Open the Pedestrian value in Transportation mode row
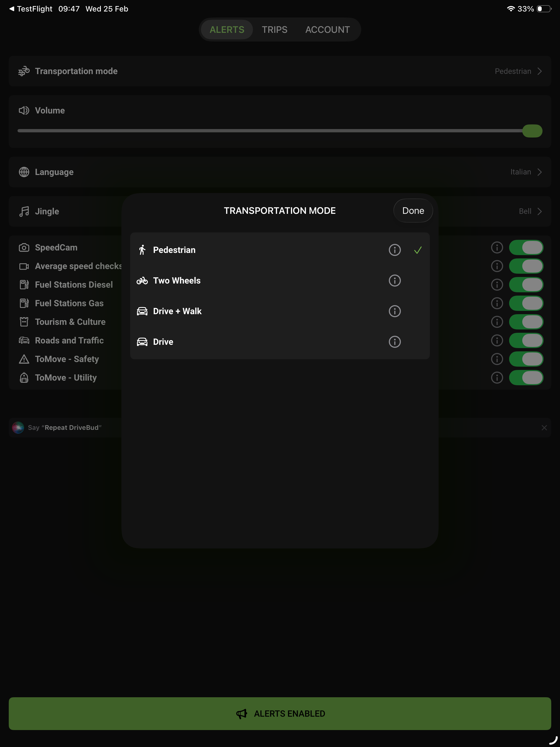 tap(513, 71)
